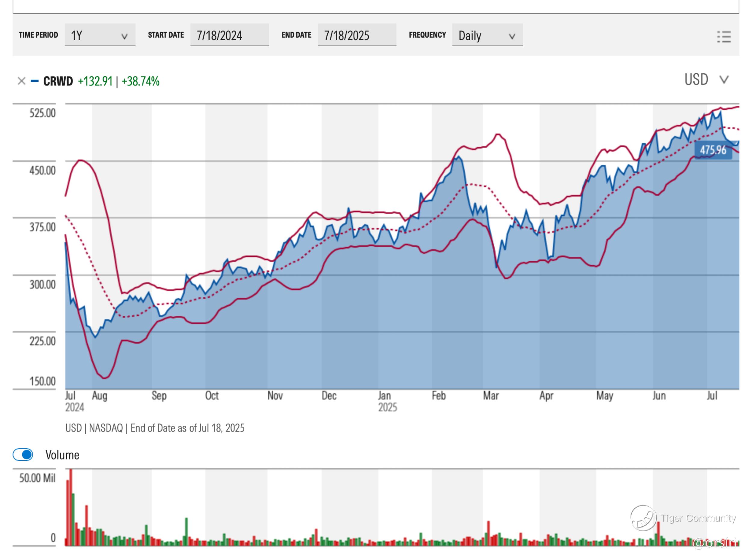This screenshot has width=752, height=560.
Task: Toggle the Volume switch off
Action: pos(23,455)
